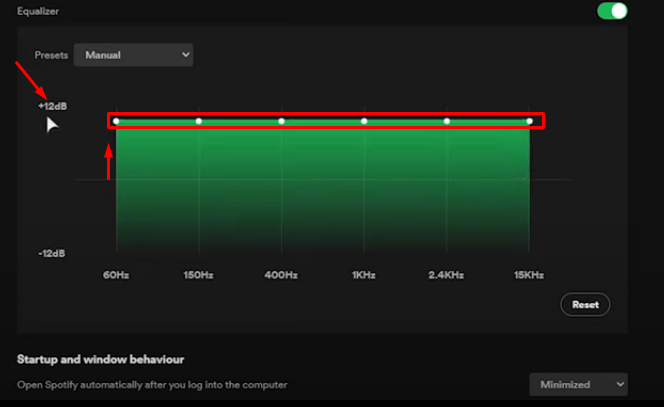Click the Startup and window behaviour heading
The width and height of the screenshot is (664, 407).
click(100, 360)
